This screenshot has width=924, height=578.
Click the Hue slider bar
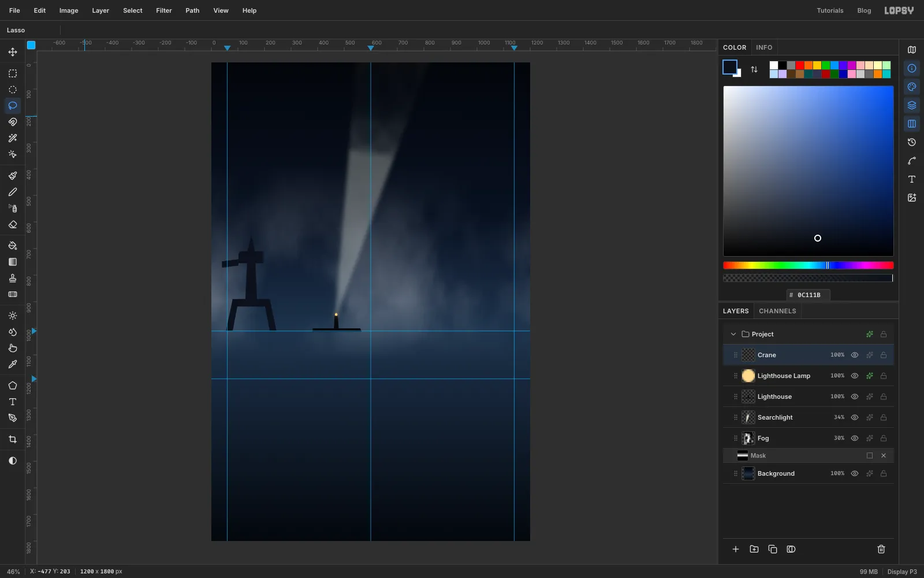tap(808, 265)
